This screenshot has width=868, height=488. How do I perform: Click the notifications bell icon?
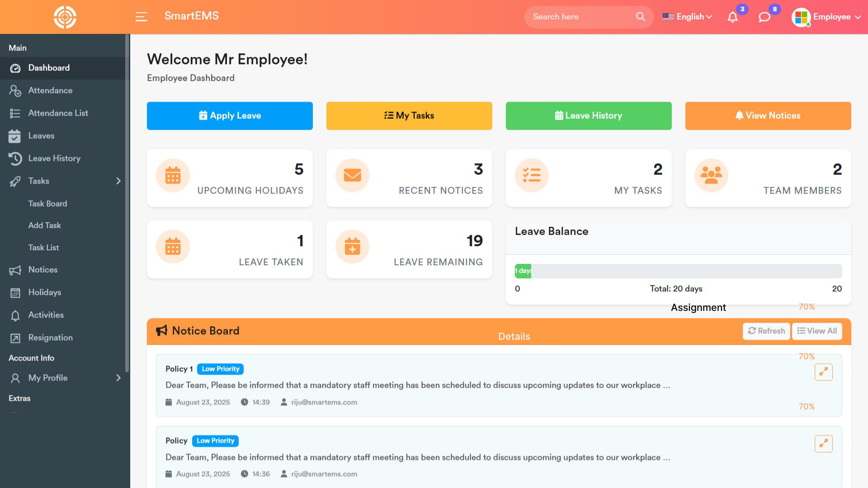[x=732, y=17]
